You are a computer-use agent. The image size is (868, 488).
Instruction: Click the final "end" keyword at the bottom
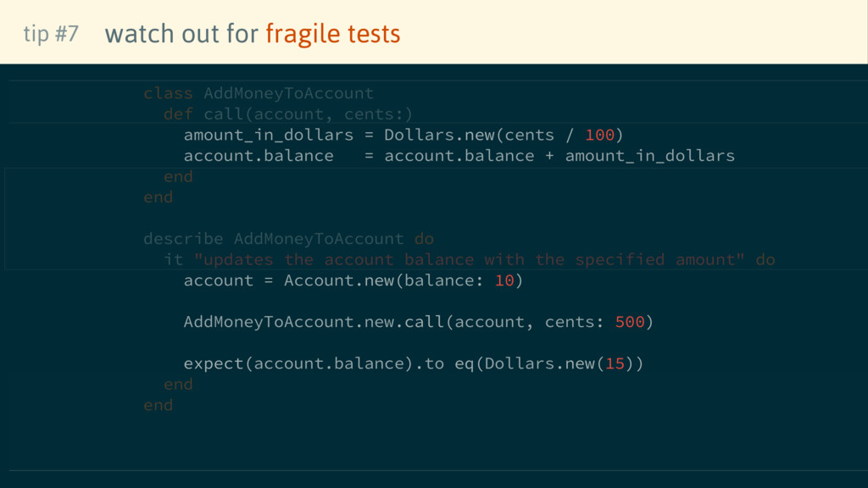click(x=158, y=405)
